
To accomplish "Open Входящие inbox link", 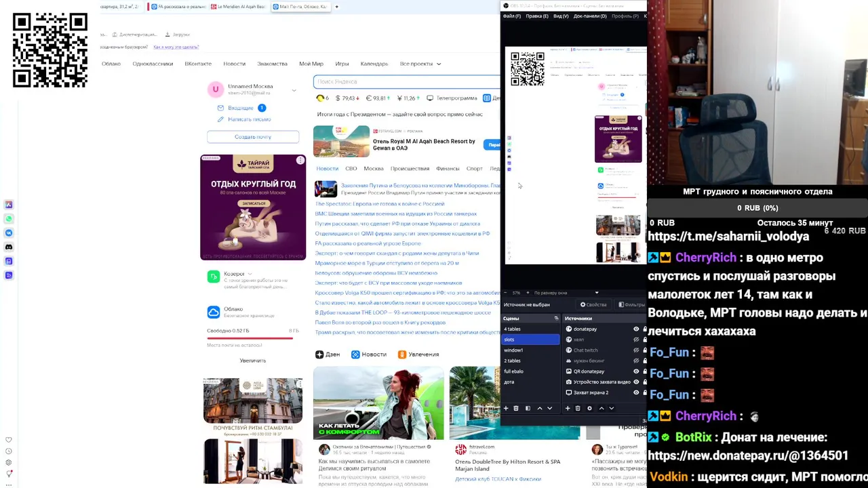I will tap(241, 108).
